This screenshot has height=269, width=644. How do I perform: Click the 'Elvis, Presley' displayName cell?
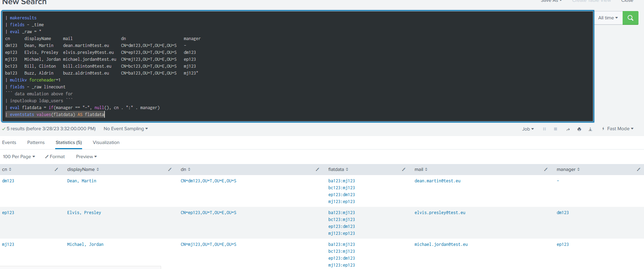84,213
